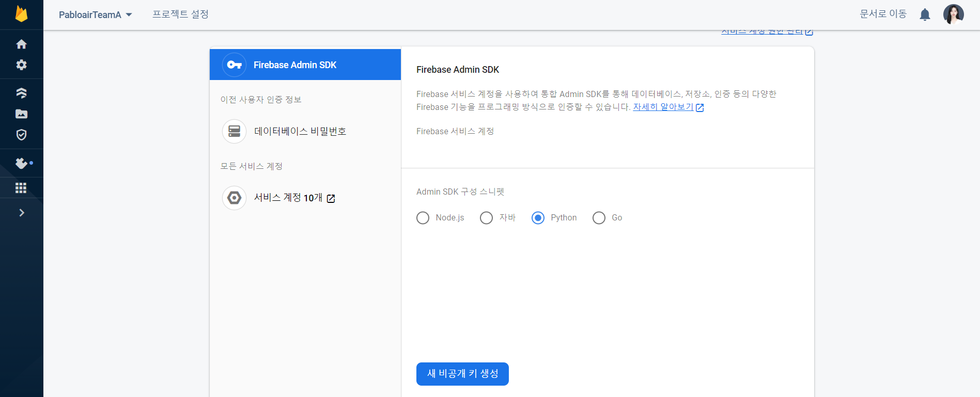Click the 프로젝트 설정 tab title
The height and width of the screenshot is (397, 980).
coord(180,14)
